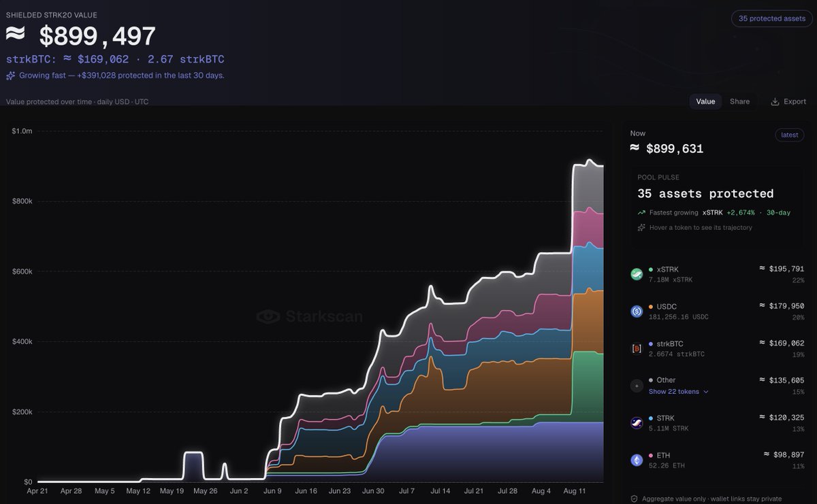
Task: Click the Aug 11 date marker on axis
Action: pos(575,490)
